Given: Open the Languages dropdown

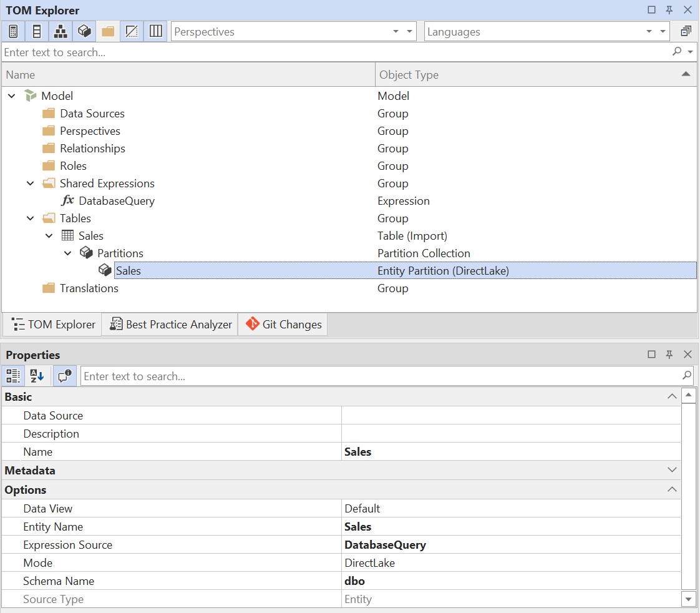Looking at the screenshot, I should click(x=649, y=31).
